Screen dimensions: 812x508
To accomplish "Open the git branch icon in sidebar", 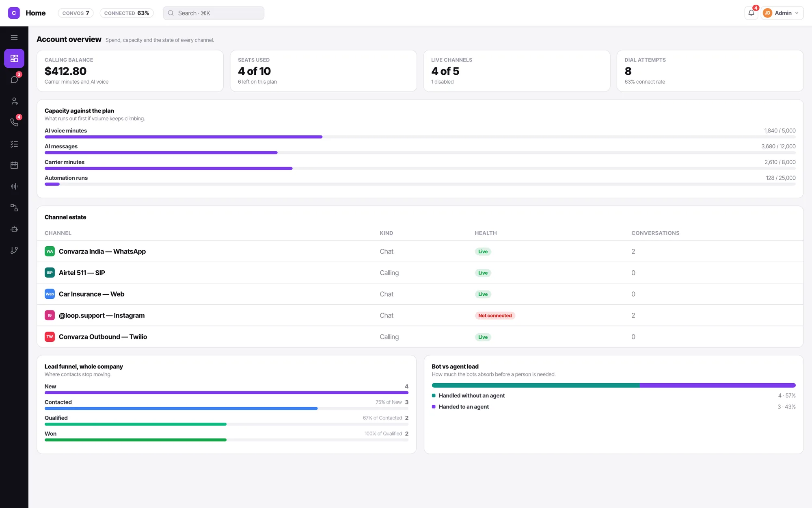I will [14, 250].
